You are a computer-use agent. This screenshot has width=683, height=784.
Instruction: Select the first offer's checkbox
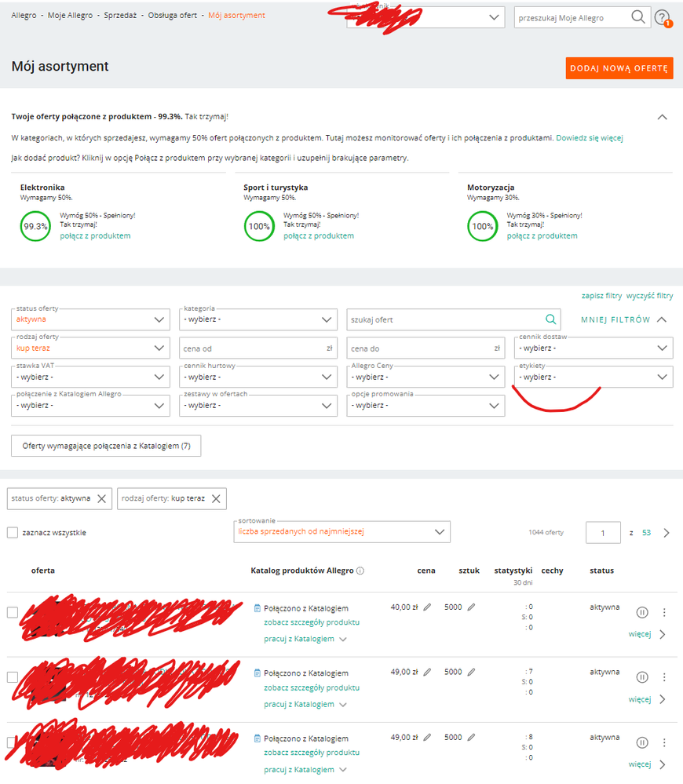(13, 612)
